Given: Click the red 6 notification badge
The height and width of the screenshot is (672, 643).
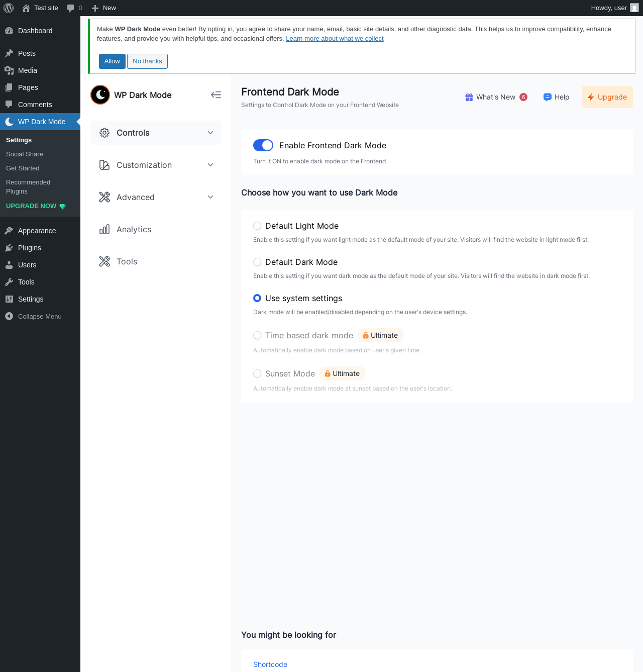Looking at the screenshot, I should click(x=523, y=97).
